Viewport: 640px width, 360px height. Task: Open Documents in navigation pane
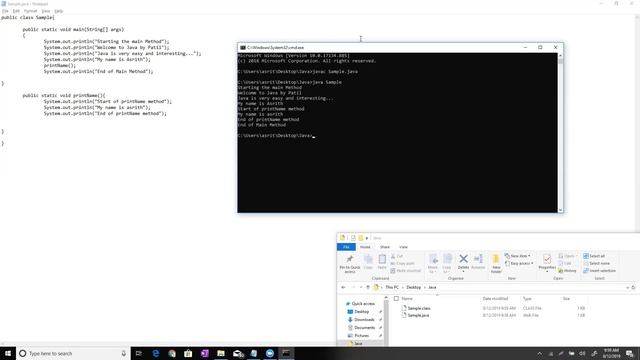(364, 328)
